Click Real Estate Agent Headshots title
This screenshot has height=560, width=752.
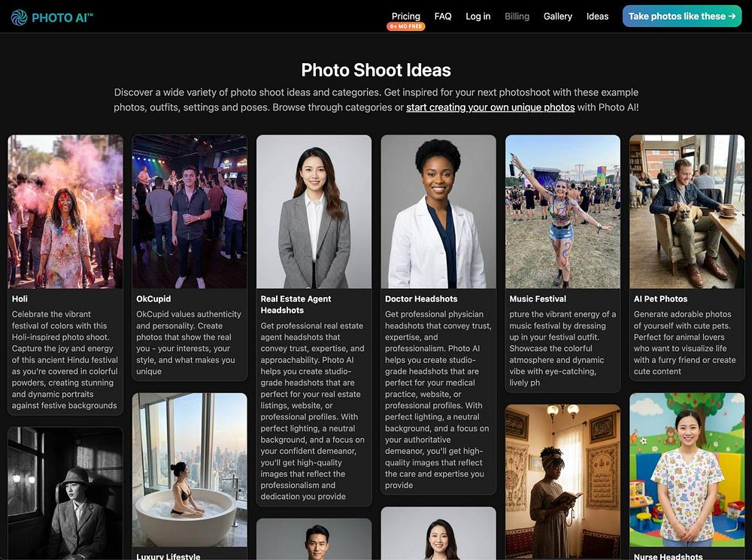(x=296, y=304)
